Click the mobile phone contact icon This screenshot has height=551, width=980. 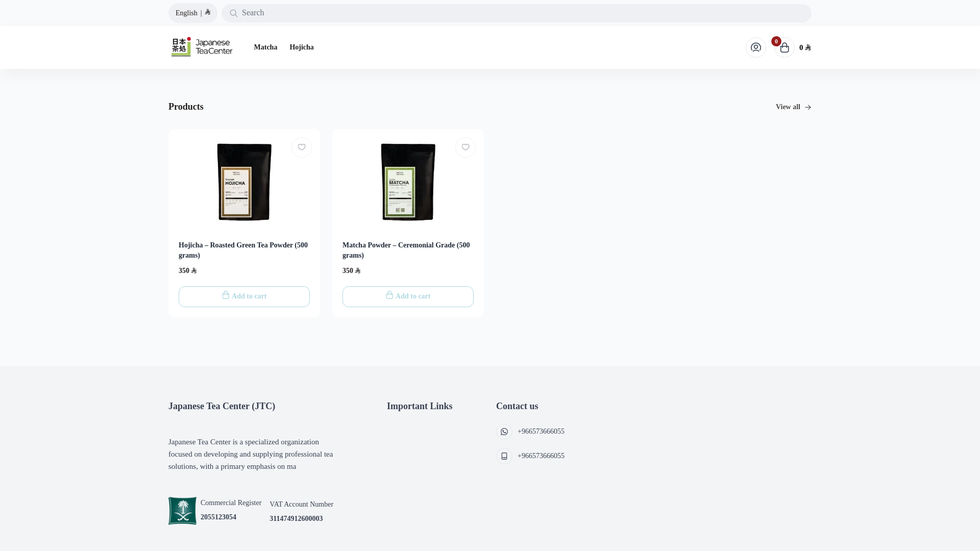pyautogui.click(x=504, y=456)
